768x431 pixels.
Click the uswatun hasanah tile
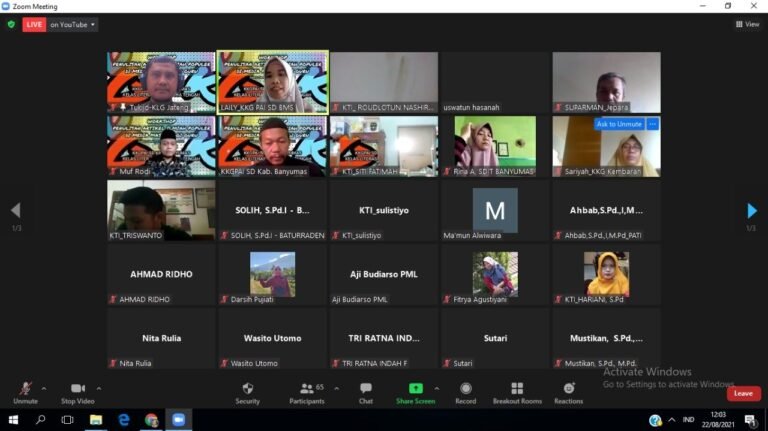click(495, 82)
